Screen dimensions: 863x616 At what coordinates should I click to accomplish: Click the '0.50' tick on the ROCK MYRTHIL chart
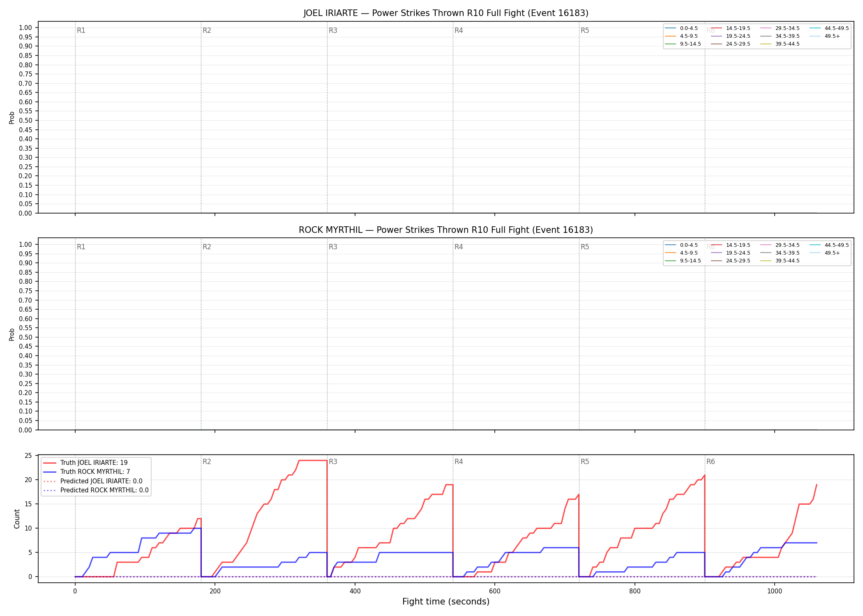point(25,337)
